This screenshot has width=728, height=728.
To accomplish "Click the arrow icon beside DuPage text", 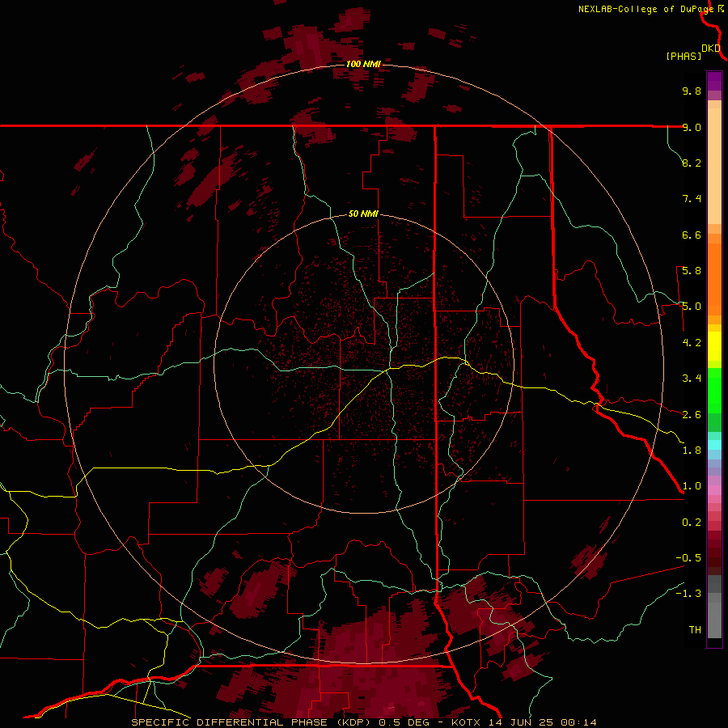I will click(x=721, y=9).
